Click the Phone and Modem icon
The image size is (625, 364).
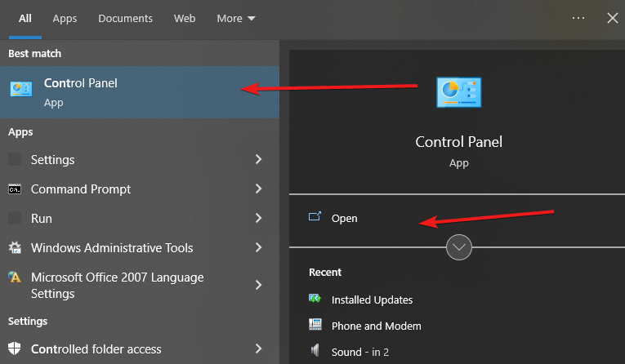[315, 326]
